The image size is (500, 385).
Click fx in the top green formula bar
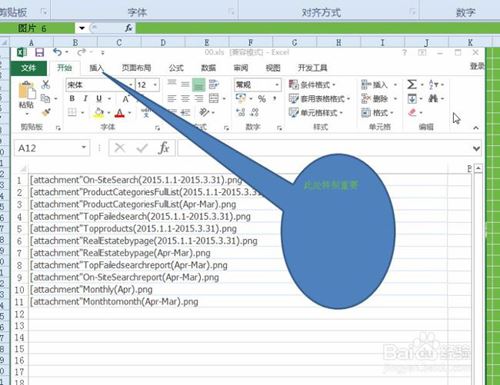tap(129, 28)
